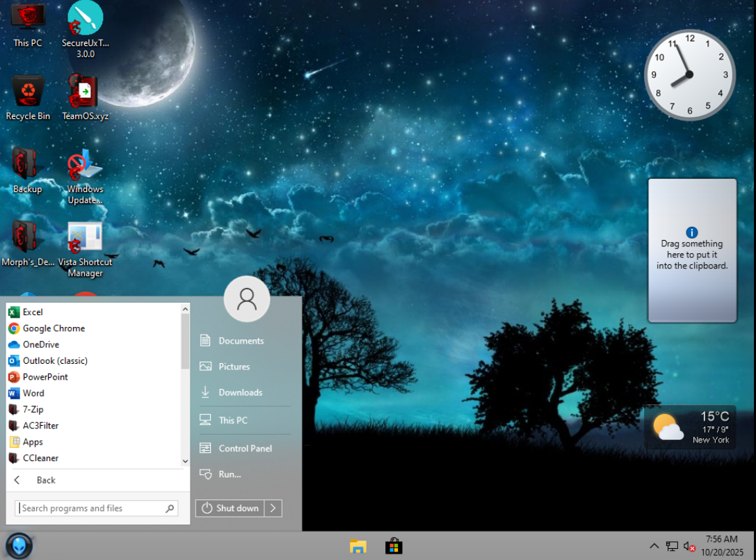Select the Morph's_De... desktop icon

coord(28,244)
